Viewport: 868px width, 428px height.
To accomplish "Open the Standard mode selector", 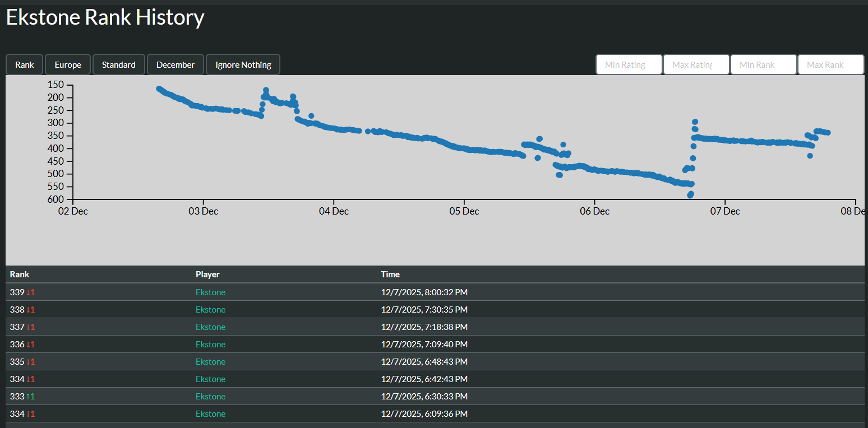I will click(x=118, y=64).
